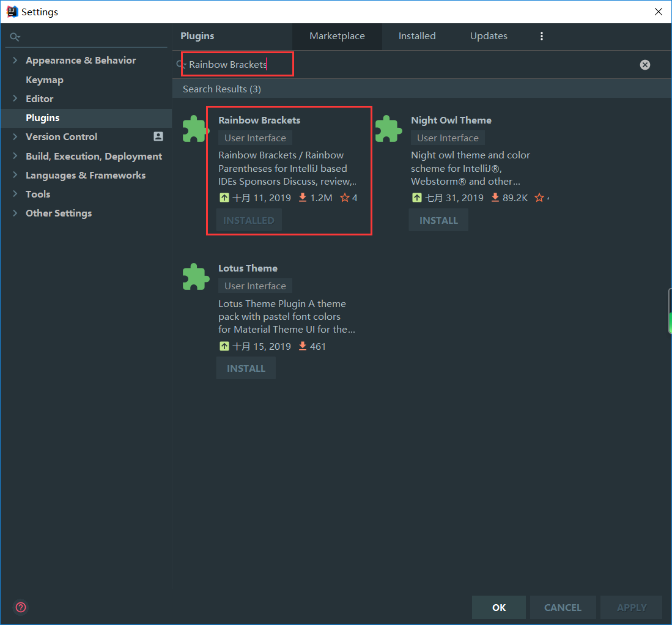Install the Night Owl Theme plugin

pyautogui.click(x=438, y=220)
